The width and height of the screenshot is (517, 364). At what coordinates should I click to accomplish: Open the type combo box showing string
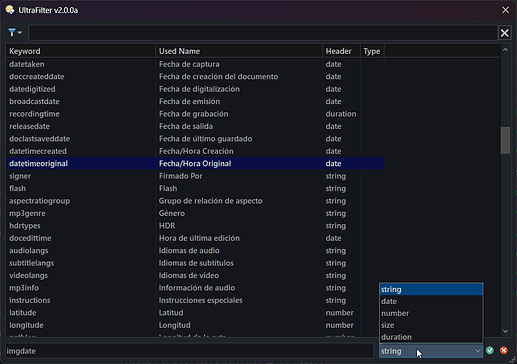click(431, 351)
